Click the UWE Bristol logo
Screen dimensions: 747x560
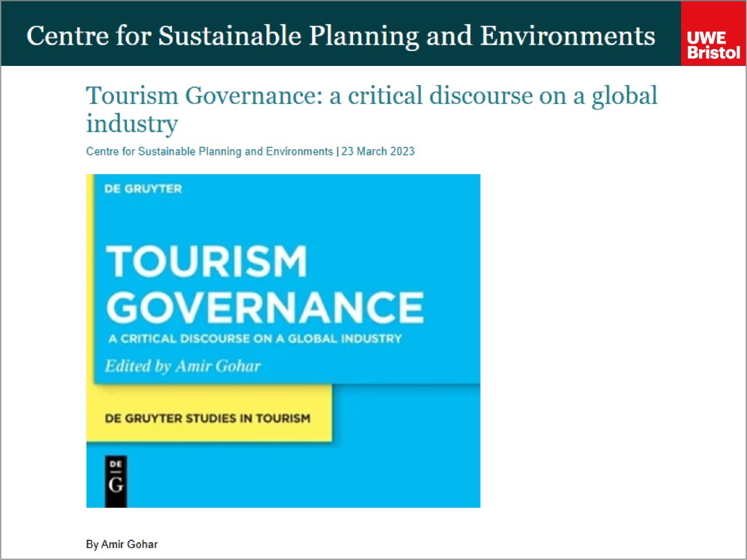(713, 34)
